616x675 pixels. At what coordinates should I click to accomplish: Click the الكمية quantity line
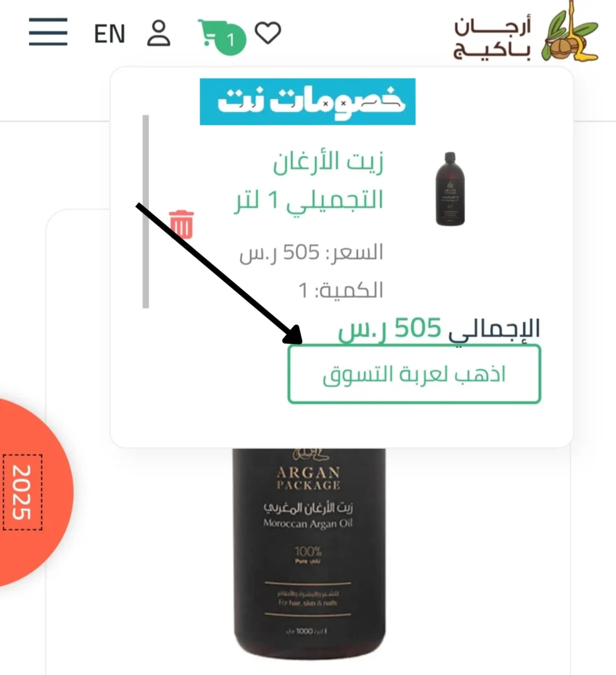pyautogui.click(x=341, y=291)
